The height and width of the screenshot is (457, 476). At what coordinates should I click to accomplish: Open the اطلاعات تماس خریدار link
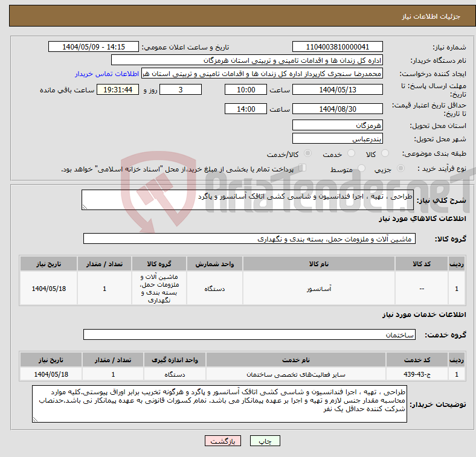click(107, 74)
